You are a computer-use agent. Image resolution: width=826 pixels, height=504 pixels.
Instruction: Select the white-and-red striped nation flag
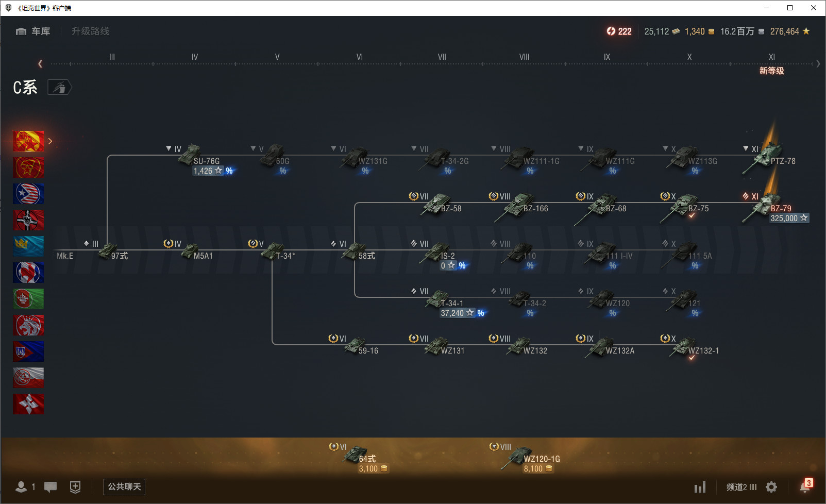(x=28, y=378)
